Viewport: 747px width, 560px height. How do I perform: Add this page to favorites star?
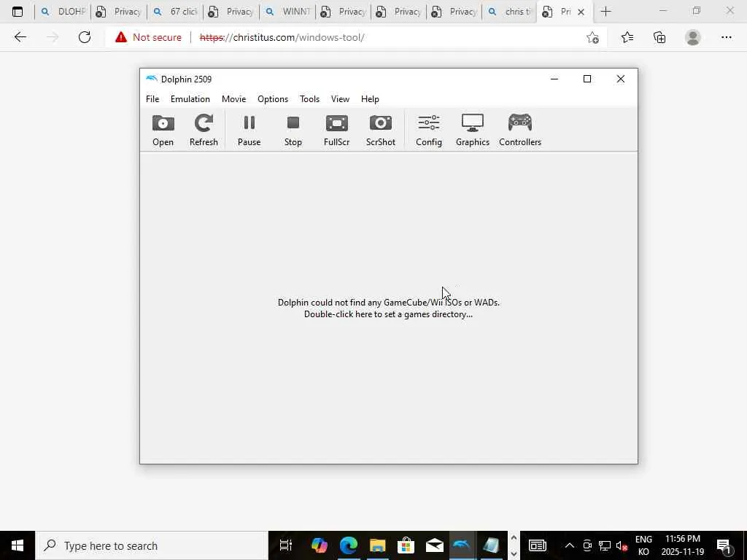(x=592, y=37)
